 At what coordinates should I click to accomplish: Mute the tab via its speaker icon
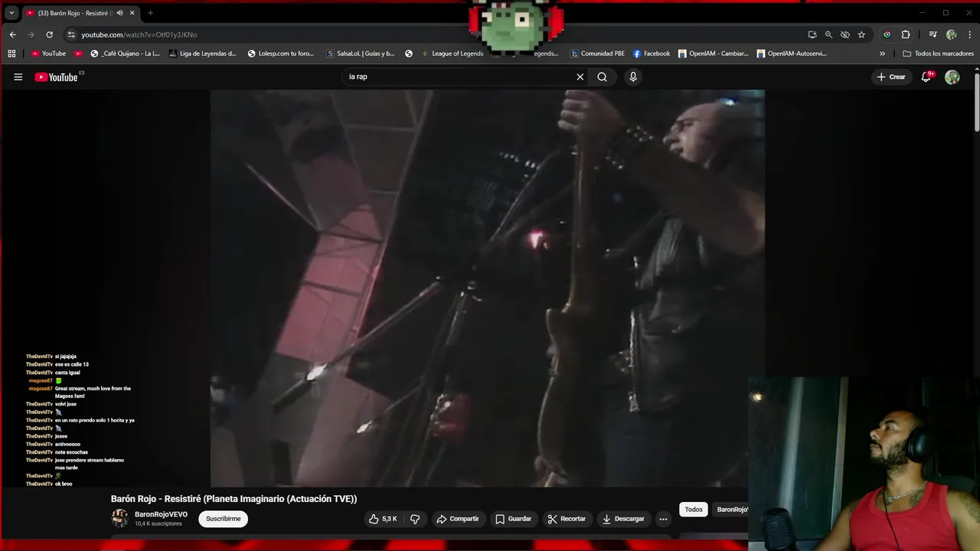click(119, 13)
